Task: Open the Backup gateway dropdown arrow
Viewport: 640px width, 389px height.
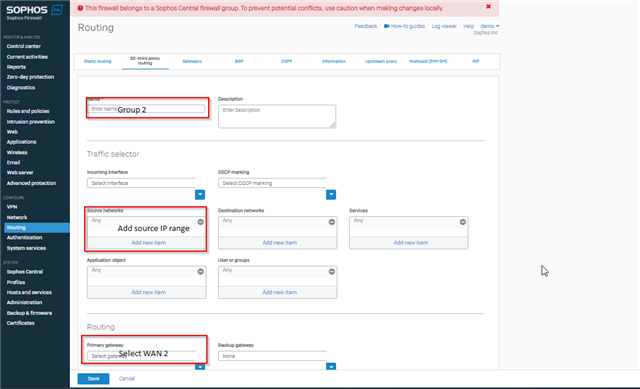Action: 331,366
